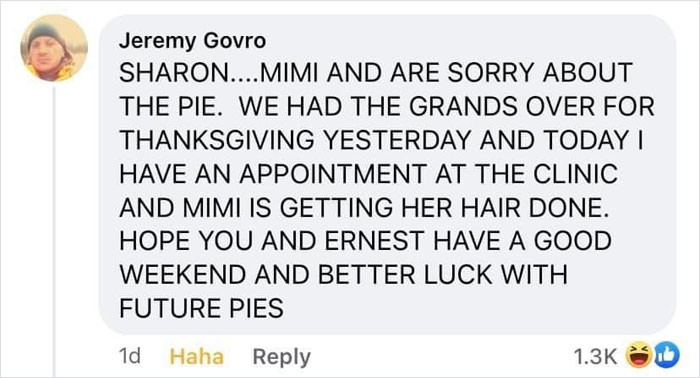Select the word YESTERDAY in the comment
Image resolution: width=700 pixels, height=378 pixels.
[397, 140]
